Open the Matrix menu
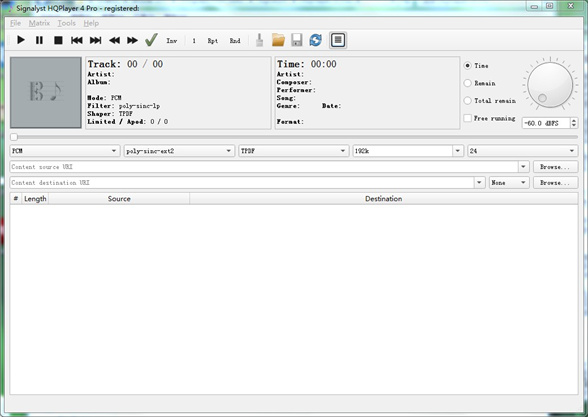Viewport: 588px width, 417px height. pos(39,23)
